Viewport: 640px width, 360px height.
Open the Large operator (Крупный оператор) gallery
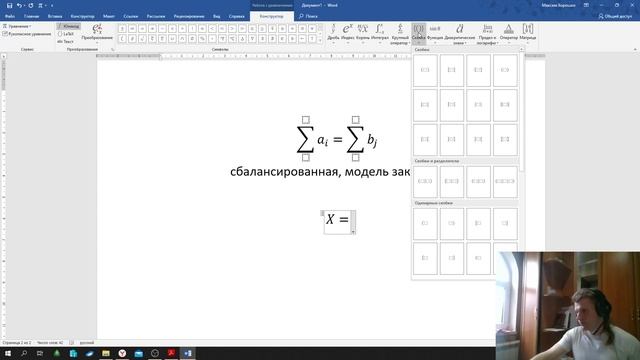pyautogui.click(x=400, y=33)
